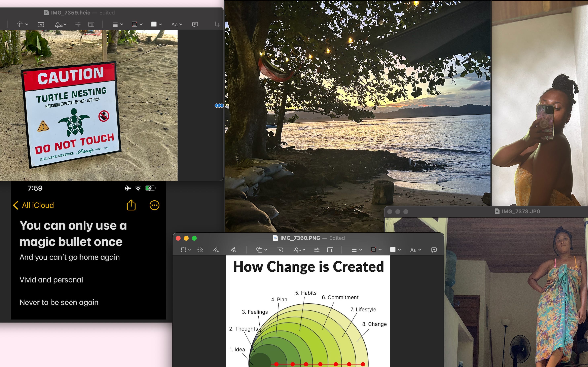Click IMG_7373.JPG window title text
588x367 pixels.
(x=521, y=211)
